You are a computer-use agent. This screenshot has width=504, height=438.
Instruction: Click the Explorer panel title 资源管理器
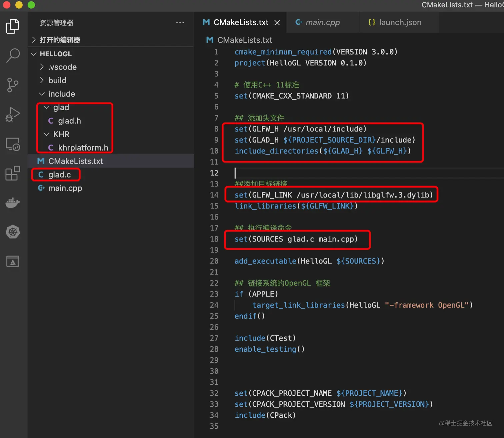tap(56, 23)
